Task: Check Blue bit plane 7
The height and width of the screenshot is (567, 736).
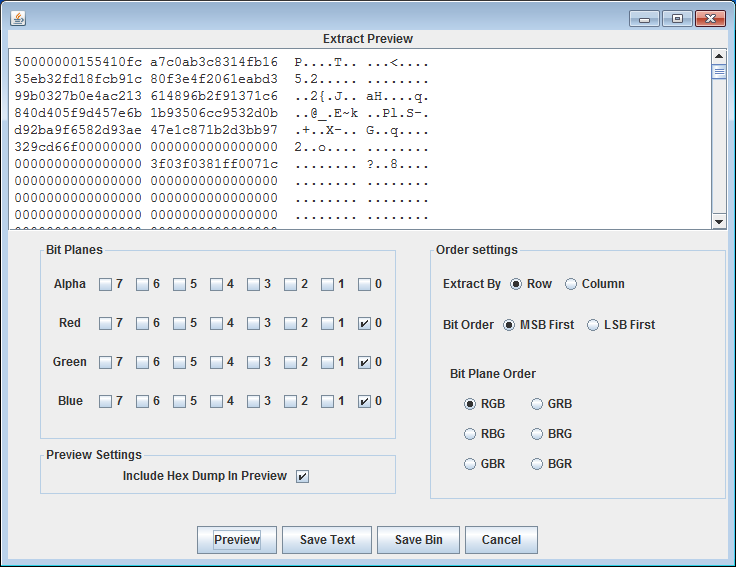Action: (106, 401)
